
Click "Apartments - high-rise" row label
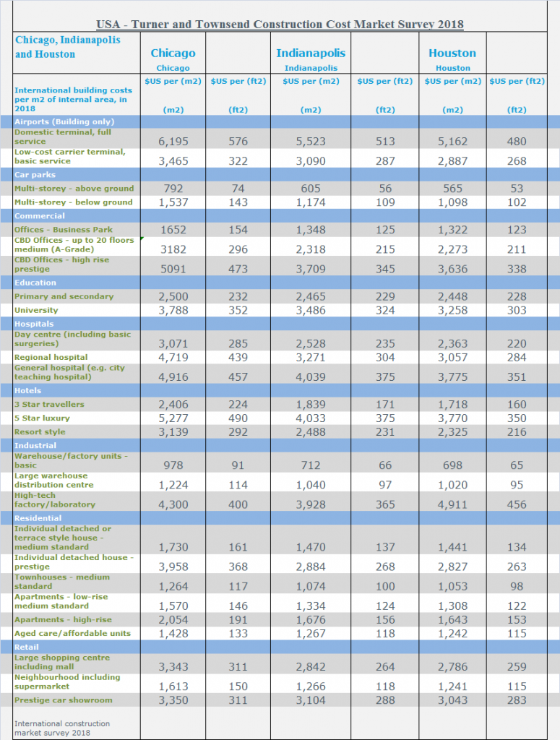click(x=63, y=619)
